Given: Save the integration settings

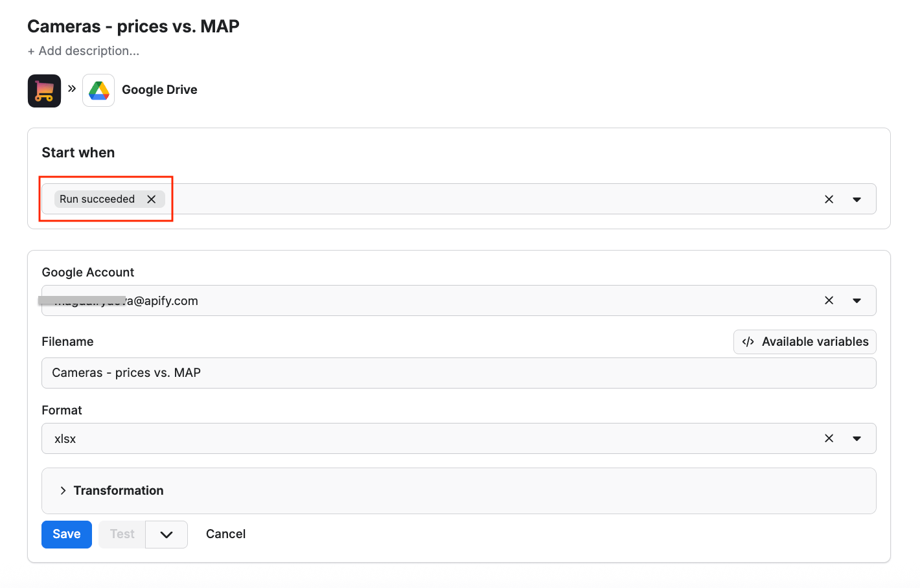Looking at the screenshot, I should point(67,534).
